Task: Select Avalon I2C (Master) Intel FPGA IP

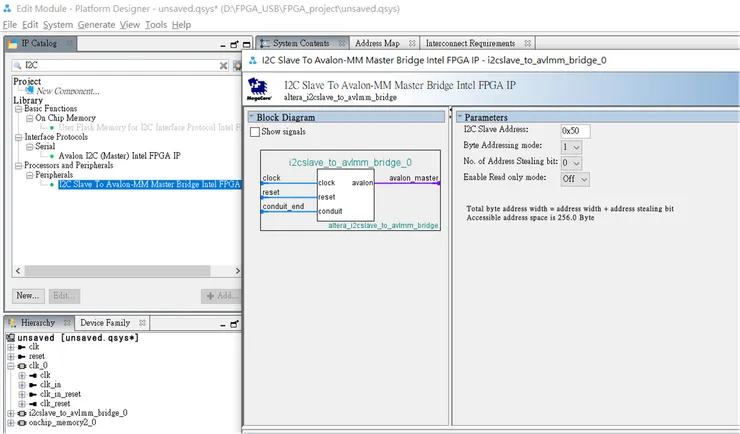Action: click(119, 156)
